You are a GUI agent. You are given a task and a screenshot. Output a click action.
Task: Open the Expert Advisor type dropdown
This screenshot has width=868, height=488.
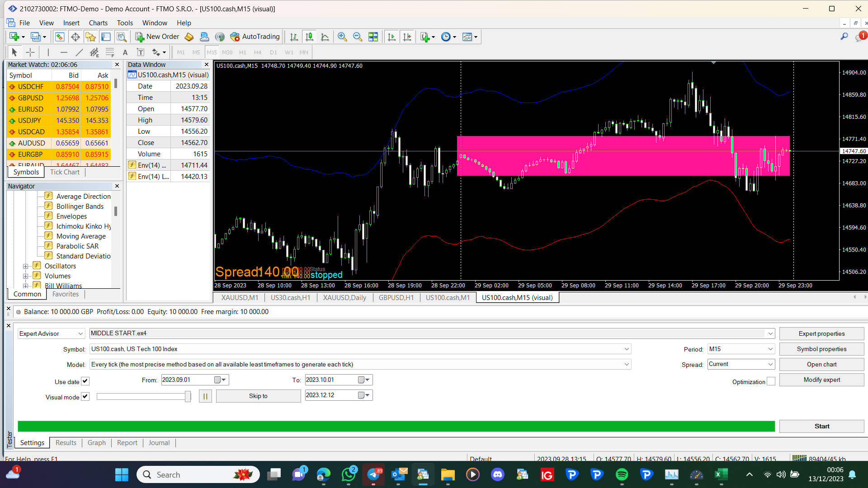pos(51,333)
